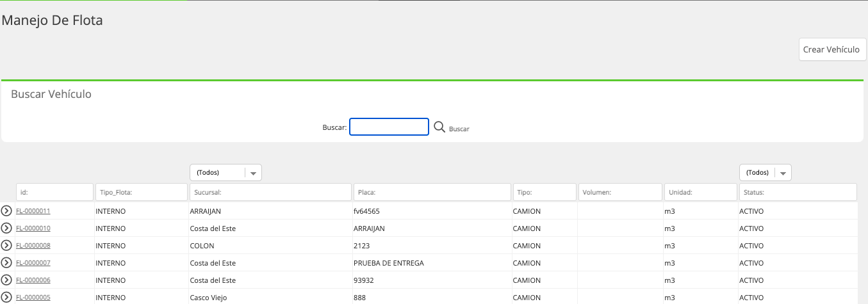This screenshot has width=868, height=304.
Task: Focus the Buscar search text box
Action: (x=389, y=127)
